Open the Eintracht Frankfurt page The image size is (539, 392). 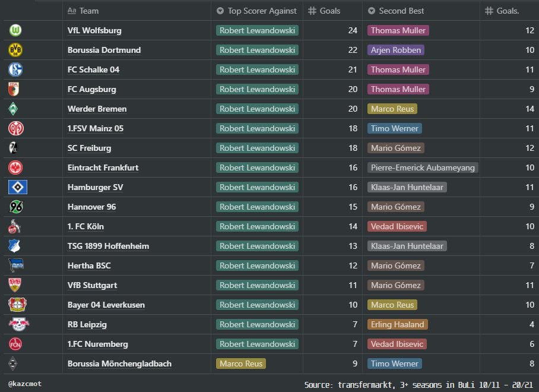(x=103, y=167)
